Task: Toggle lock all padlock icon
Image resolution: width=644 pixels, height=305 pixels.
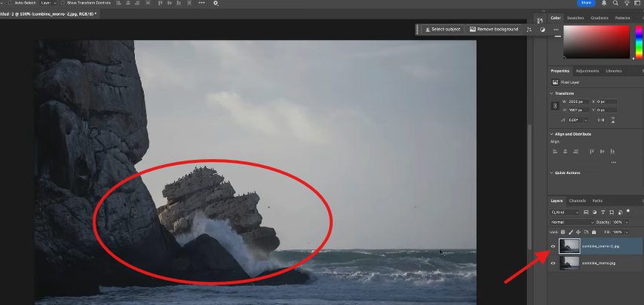Action: [594, 232]
